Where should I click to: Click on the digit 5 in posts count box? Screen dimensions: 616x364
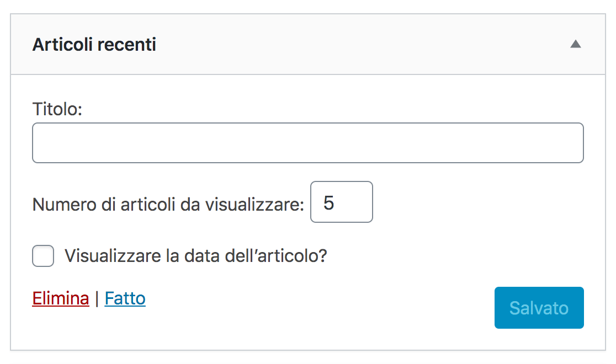point(329,203)
